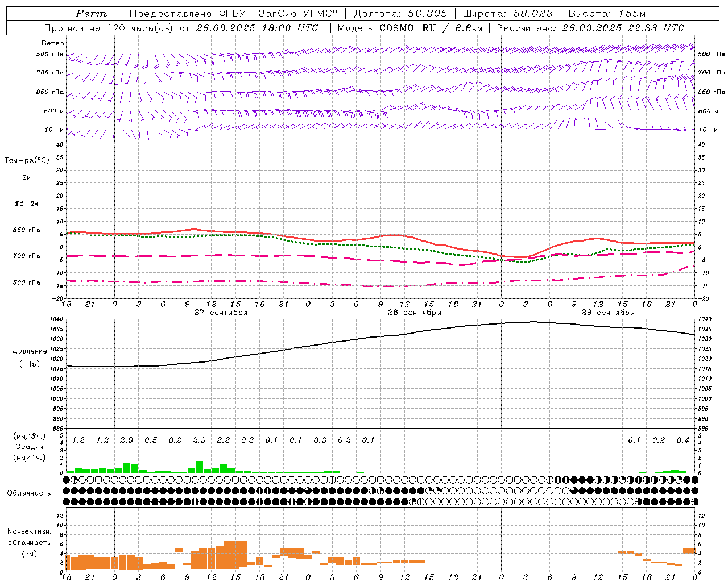
Task: Click the '0.5' three-hour precipitation value
Action: (151, 440)
